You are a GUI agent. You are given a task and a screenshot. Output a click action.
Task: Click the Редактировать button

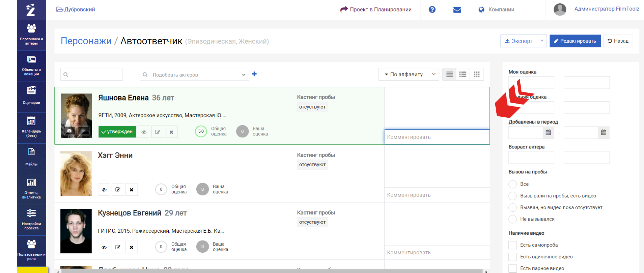(575, 41)
